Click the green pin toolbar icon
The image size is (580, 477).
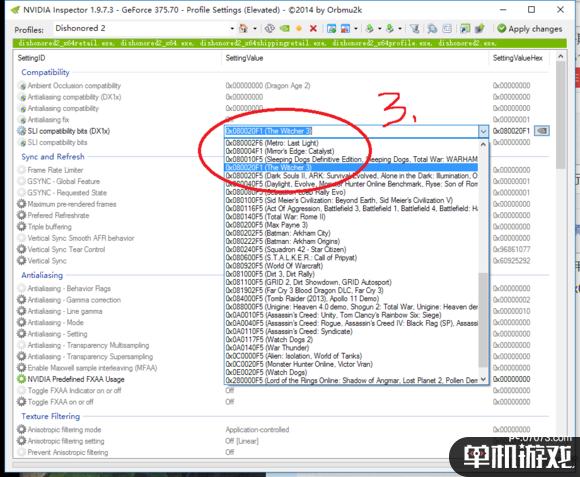[480, 28]
